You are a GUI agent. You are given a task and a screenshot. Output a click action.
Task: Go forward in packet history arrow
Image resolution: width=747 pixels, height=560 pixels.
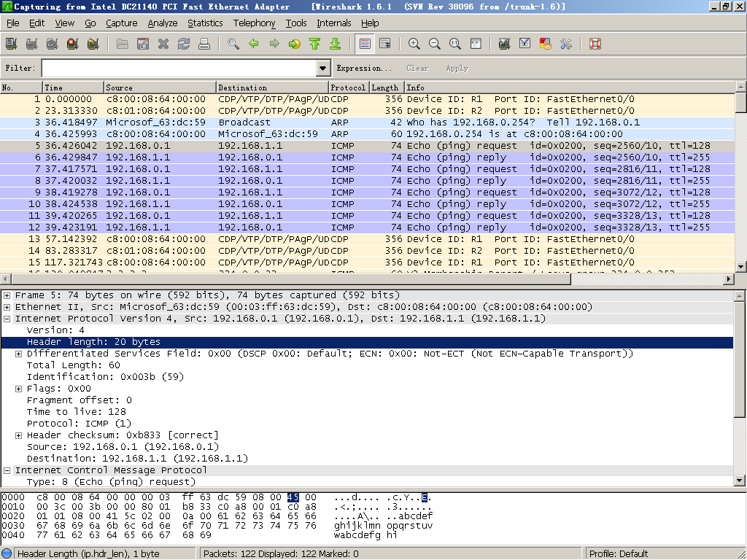point(274,44)
